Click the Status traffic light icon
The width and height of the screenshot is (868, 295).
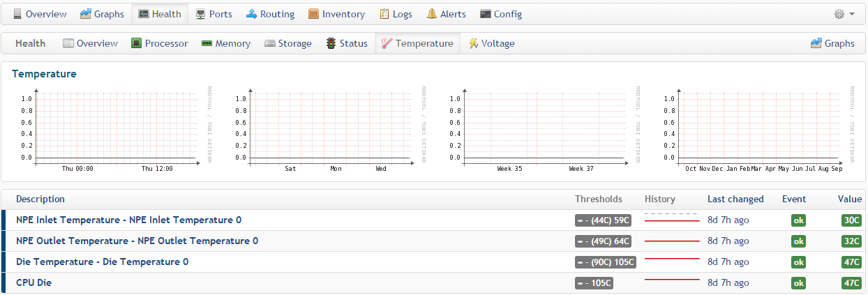click(331, 43)
